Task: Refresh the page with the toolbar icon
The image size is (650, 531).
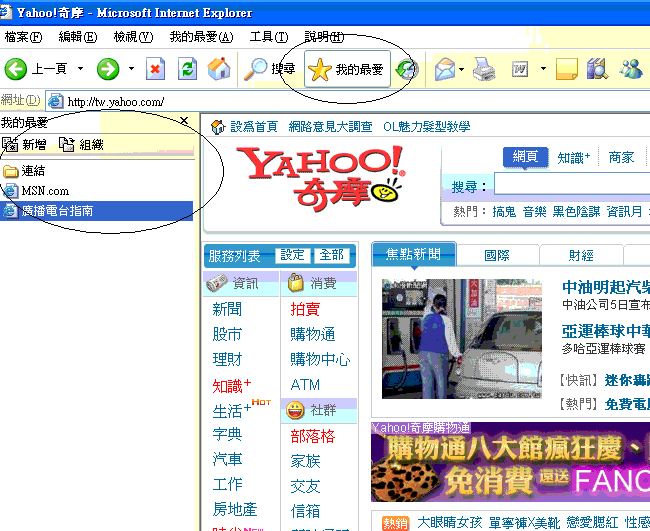Action: tap(187, 69)
